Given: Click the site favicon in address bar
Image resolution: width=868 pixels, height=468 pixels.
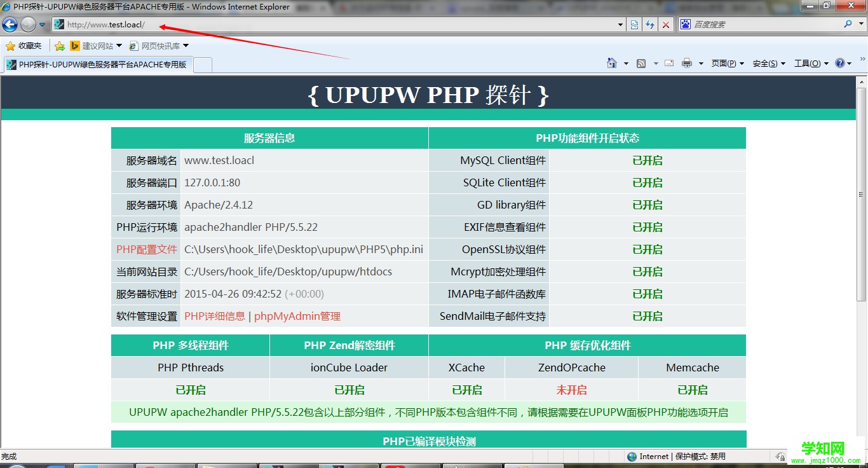Looking at the screenshot, I should click(59, 24).
